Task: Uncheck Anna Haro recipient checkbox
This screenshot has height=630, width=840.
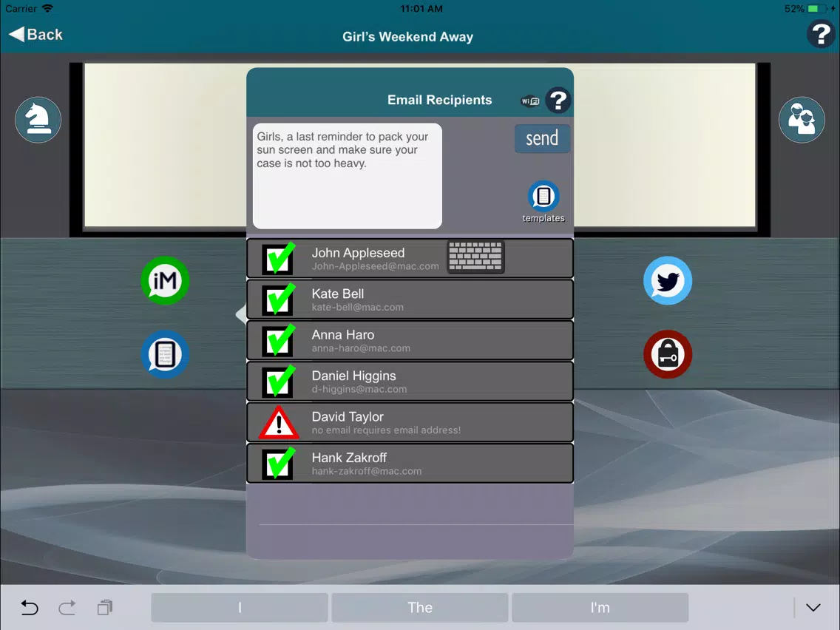Action: [x=278, y=340]
